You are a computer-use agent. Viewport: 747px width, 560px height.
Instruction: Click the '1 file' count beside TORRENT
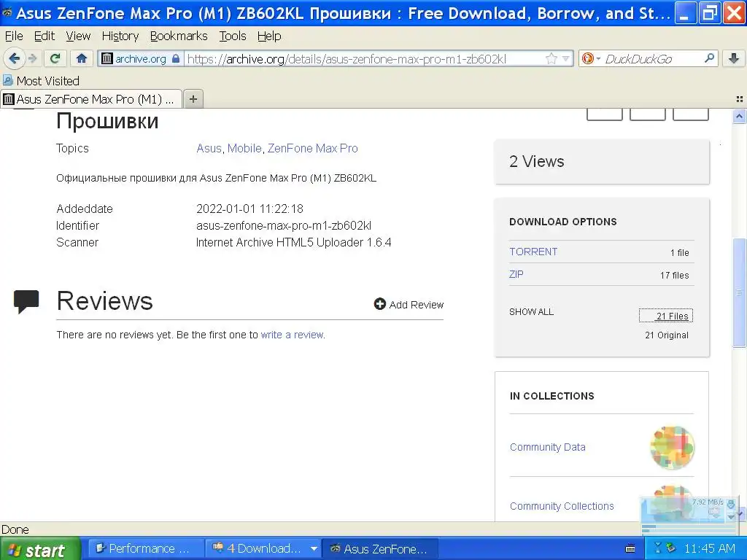679,253
